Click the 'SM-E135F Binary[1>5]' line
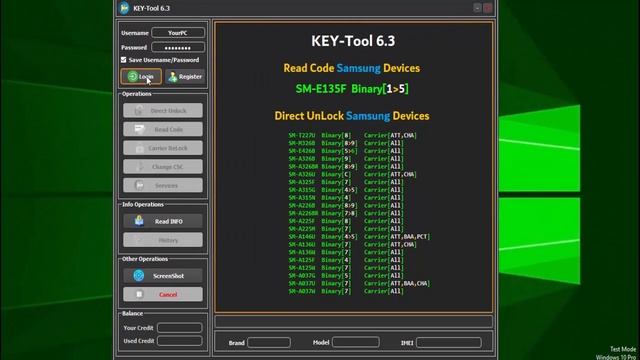The height and width of the screenshot is (360, 640). point(352,89)
